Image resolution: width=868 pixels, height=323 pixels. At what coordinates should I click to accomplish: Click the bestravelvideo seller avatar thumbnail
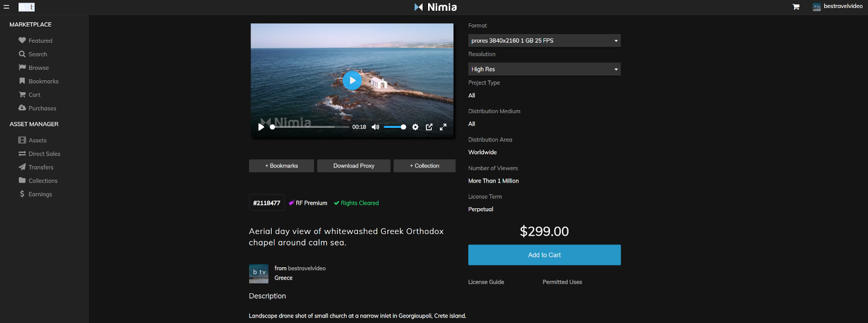258,274
